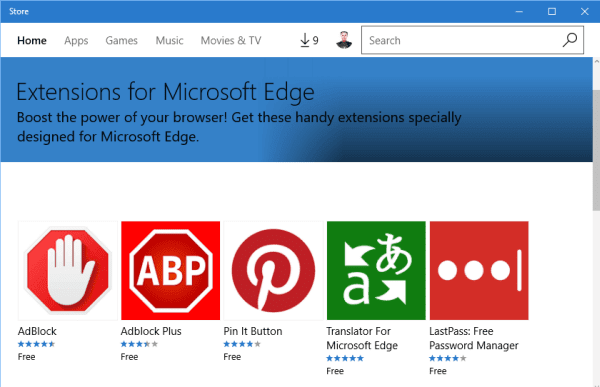Click the Adblock Plus star rating

tap(139, 344)
